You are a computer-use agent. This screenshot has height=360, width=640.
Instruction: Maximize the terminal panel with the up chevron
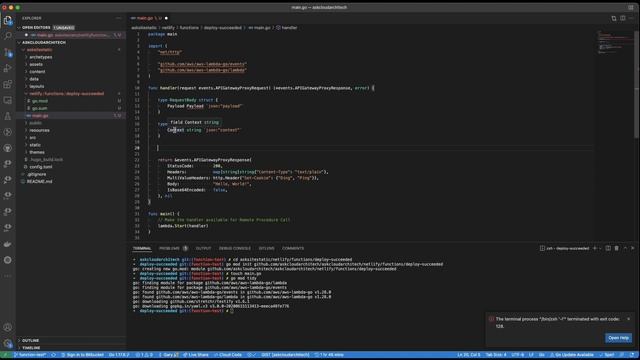(625, 248)
